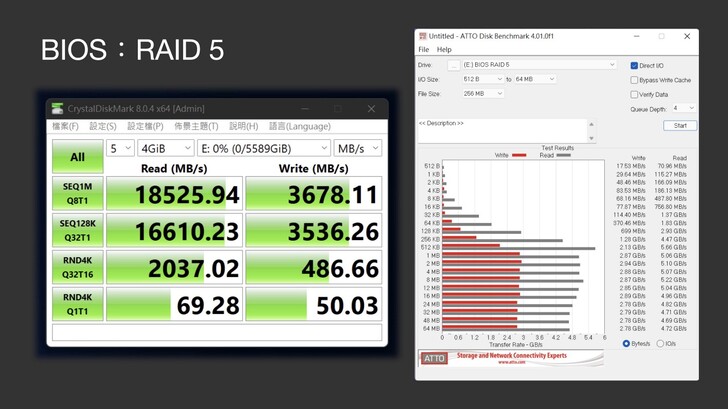Screen dimensions: 728x409
Task: Enable Bypass Write Cache checkbox
Action: [x=634, y=80]
